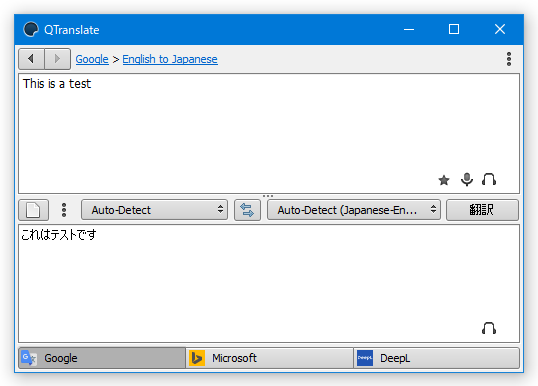Open the top-right options menu
Image resolution: width=538 pixels, height=386 pixels.
click(x=509, y=59)
